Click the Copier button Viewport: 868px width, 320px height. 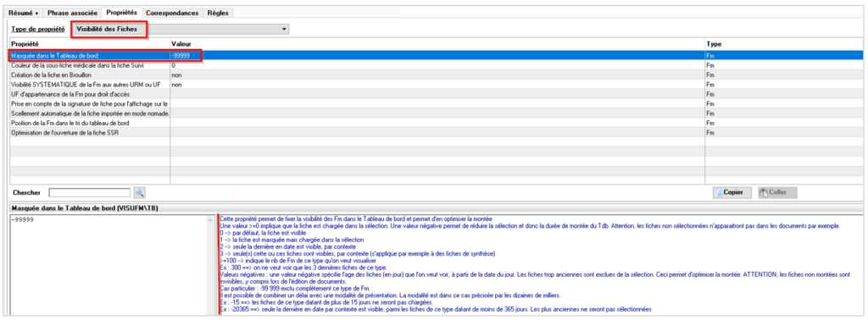click(x=732, y=192)
